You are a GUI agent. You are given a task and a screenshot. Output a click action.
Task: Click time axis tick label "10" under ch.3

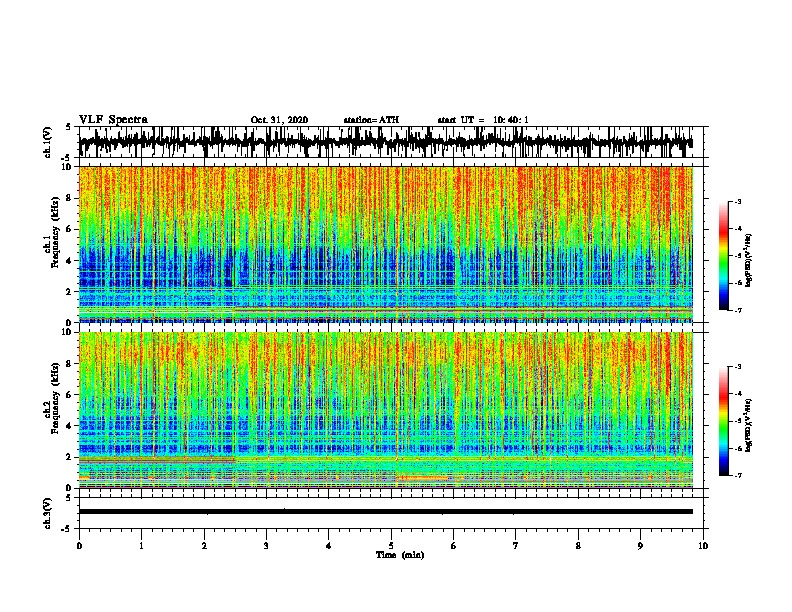[703, 546]
